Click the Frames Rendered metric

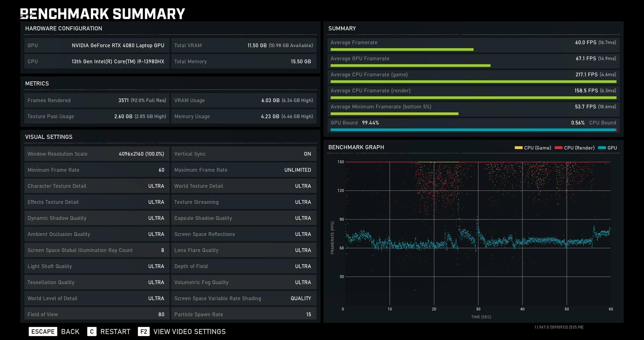97,100
